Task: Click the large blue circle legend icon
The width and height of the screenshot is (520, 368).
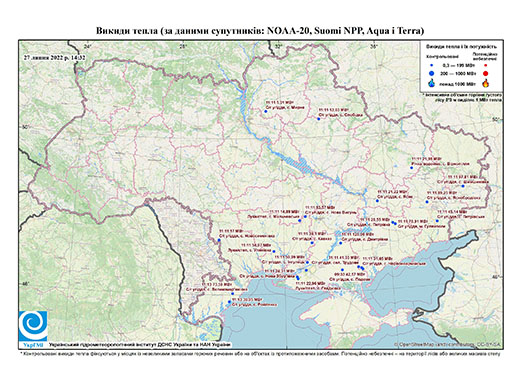Action: pos(432,73)
